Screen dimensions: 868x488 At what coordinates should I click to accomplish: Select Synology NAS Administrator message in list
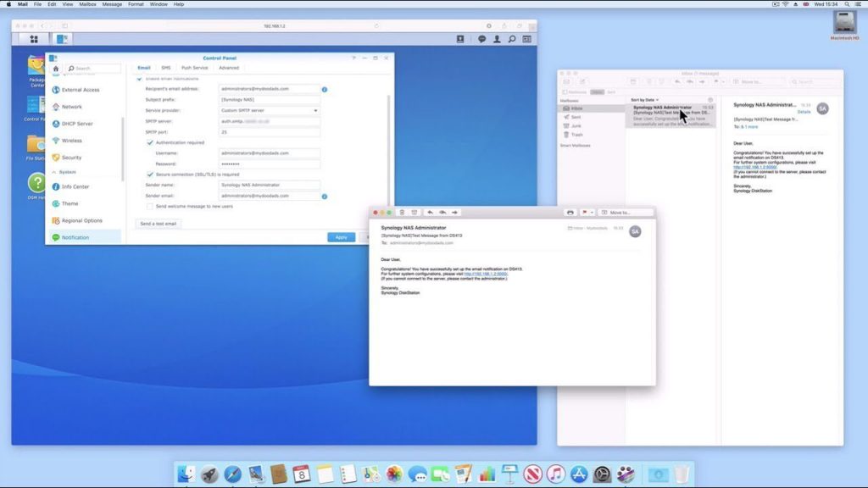click(x=670, y=115)
